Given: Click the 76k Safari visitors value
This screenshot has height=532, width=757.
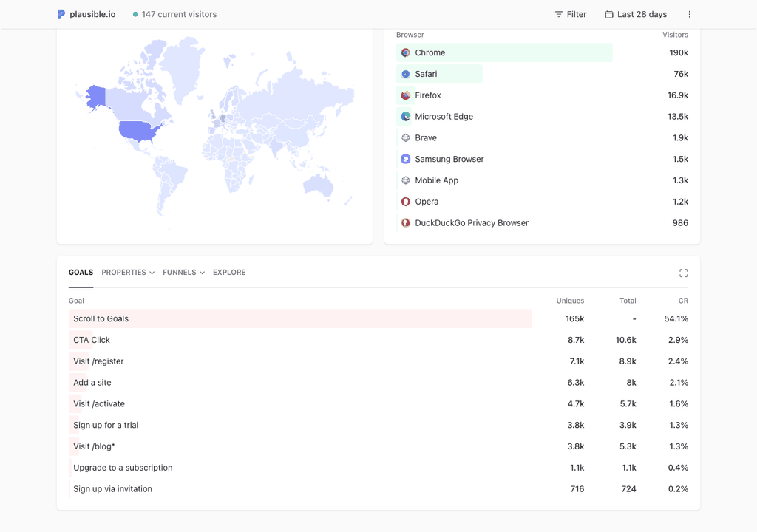Looking at the screenshot, I should (681, 74).
